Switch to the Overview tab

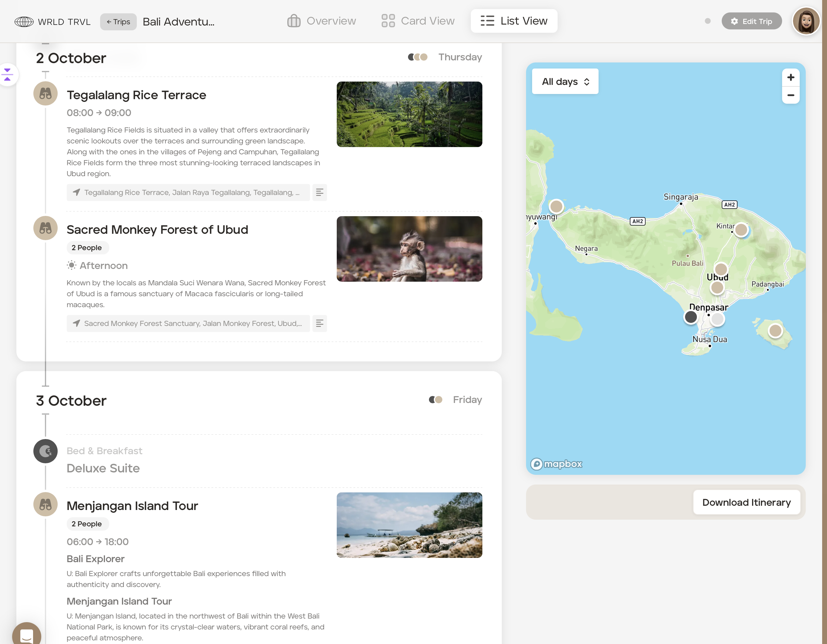pos(322,21)
